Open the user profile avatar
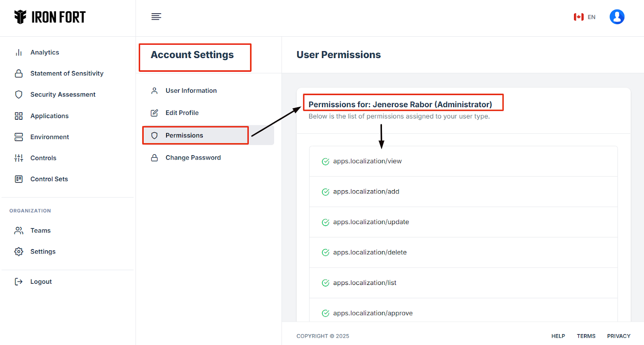This screenshot has width=644, height=345. tap(617, 17)
